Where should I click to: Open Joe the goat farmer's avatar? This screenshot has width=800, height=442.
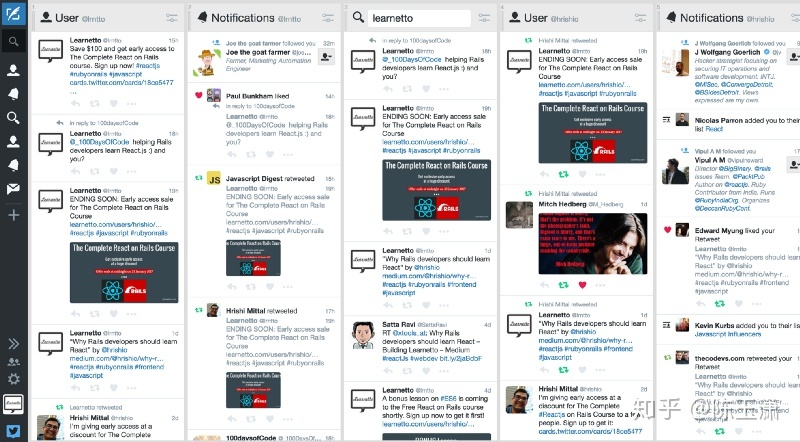[207, 62]
